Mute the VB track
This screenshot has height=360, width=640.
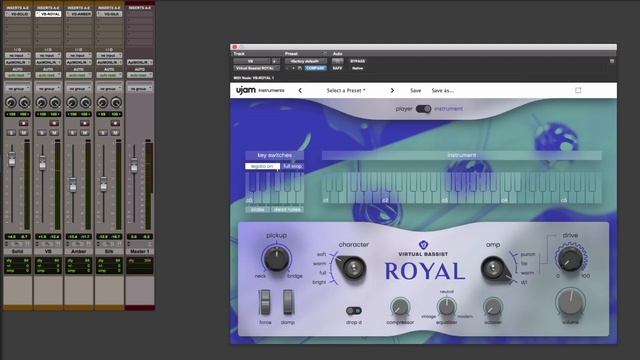(54, 133)
